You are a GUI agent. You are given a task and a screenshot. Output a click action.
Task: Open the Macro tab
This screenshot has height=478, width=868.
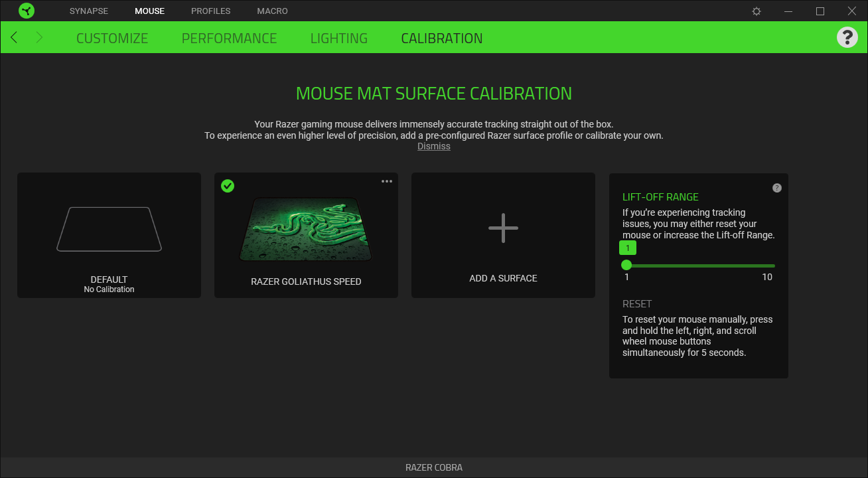coord(273,11)
